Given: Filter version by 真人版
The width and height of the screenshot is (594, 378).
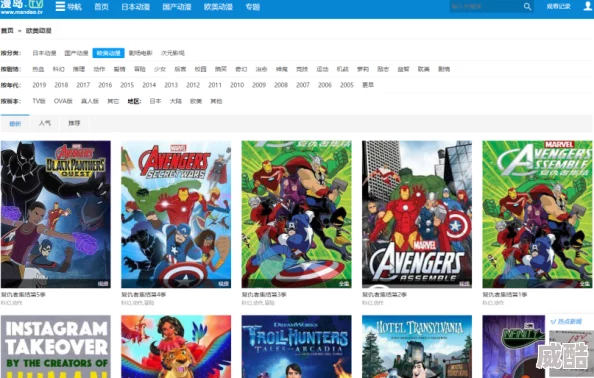Looking at the screenshot, I should pos(90,101).
